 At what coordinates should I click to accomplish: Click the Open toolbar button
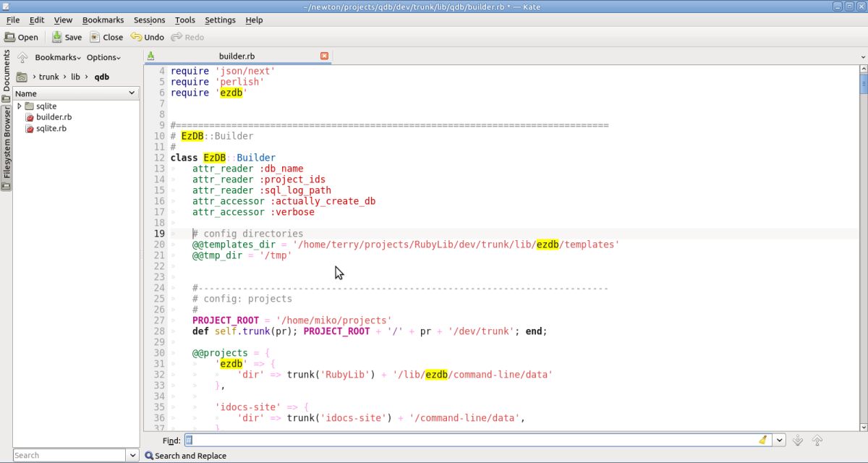click(21, 37)
